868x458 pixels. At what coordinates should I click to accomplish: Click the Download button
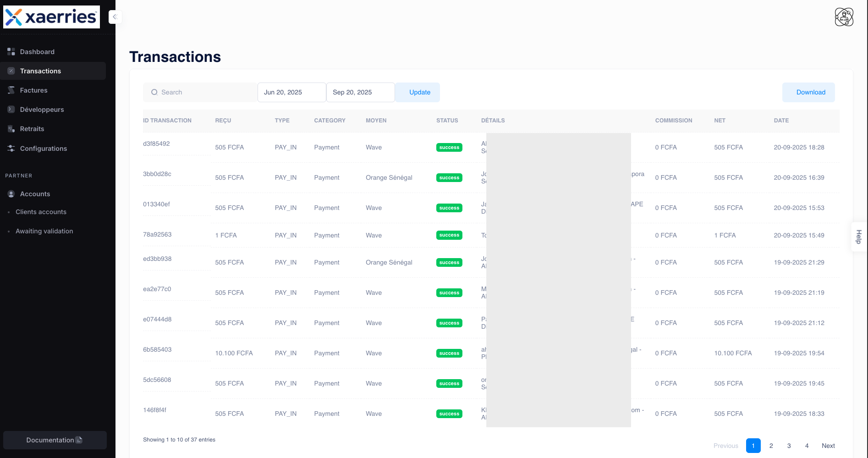pyautogui.click(x=810, y=92)
